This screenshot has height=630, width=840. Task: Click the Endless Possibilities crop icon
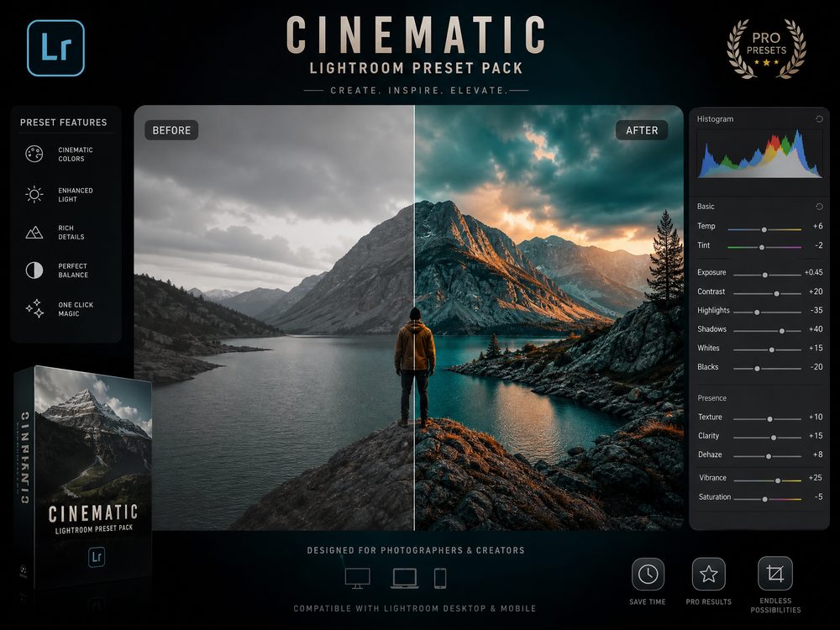click(x=775, y=574)
